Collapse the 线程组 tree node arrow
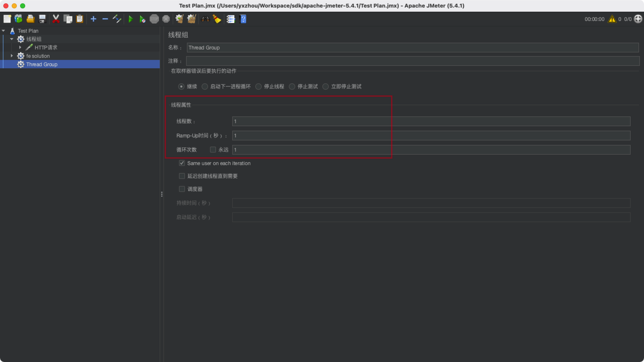 pyautogui.click(x=12, y=39)
